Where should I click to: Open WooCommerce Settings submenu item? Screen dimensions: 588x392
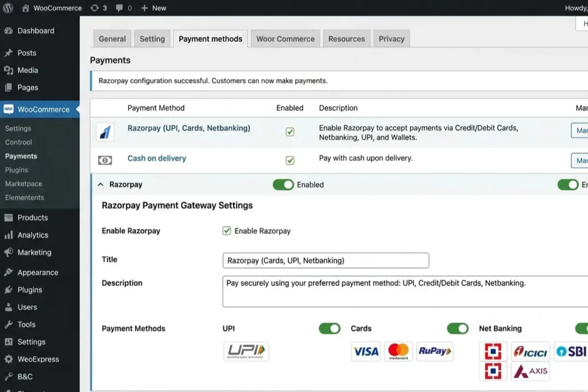(18, 128)
